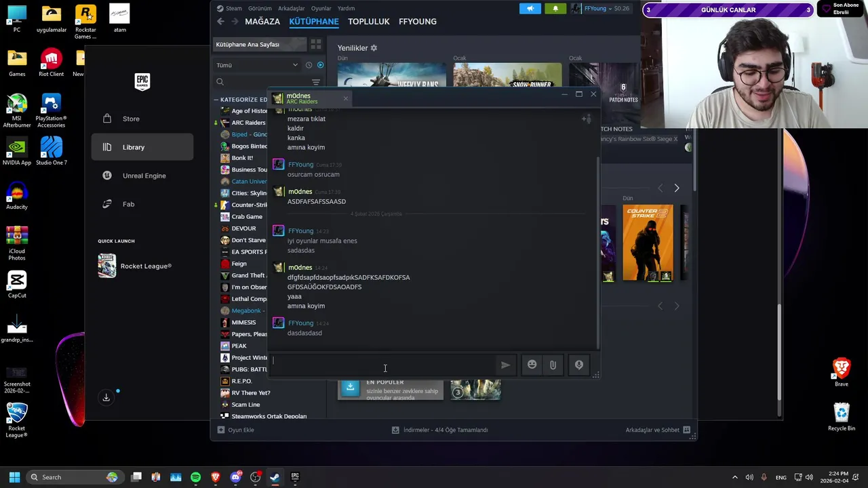Open Recycle Bin on the desktop
Viewport: 868px width, 488px height.
click(x=842, y=417)
